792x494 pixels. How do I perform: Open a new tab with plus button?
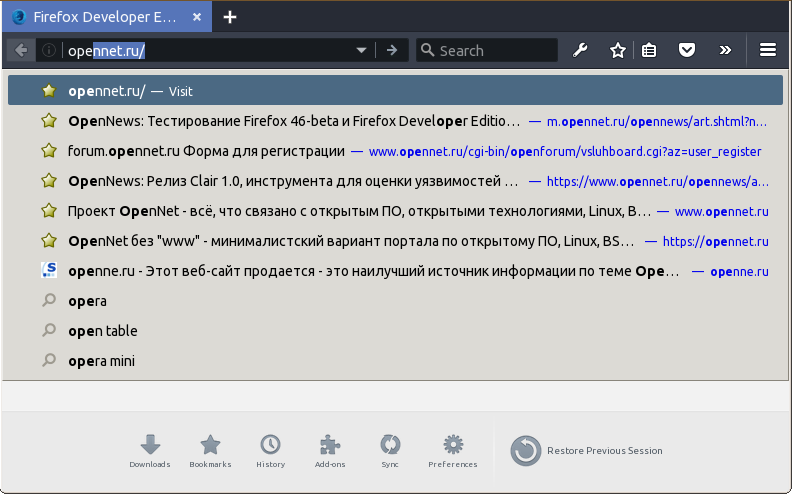pyautogui.click(x=230, y=17)
